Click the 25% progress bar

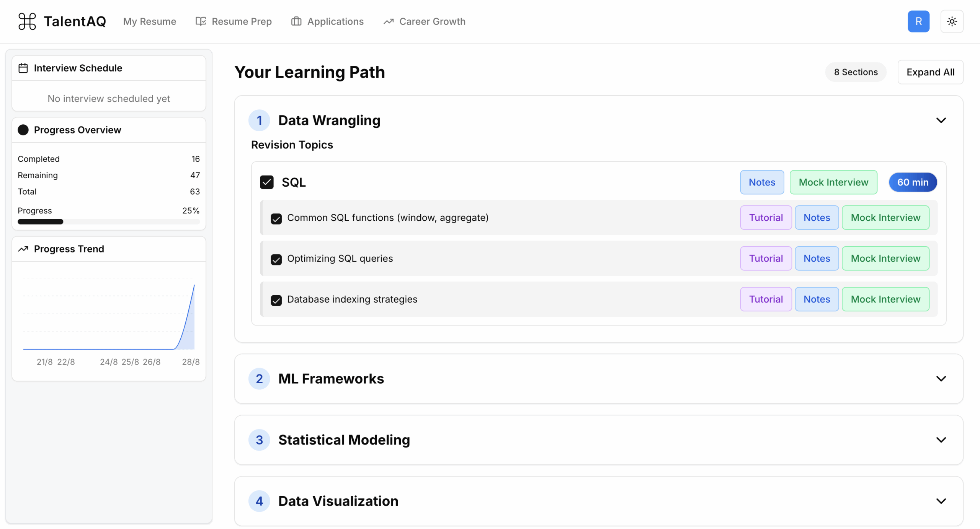click(x=109, y=222)
